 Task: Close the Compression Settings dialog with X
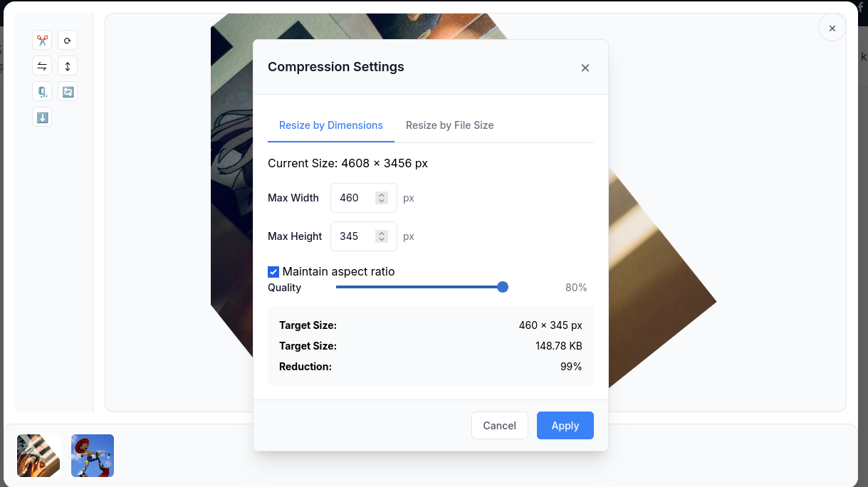(x=585, y=68)
